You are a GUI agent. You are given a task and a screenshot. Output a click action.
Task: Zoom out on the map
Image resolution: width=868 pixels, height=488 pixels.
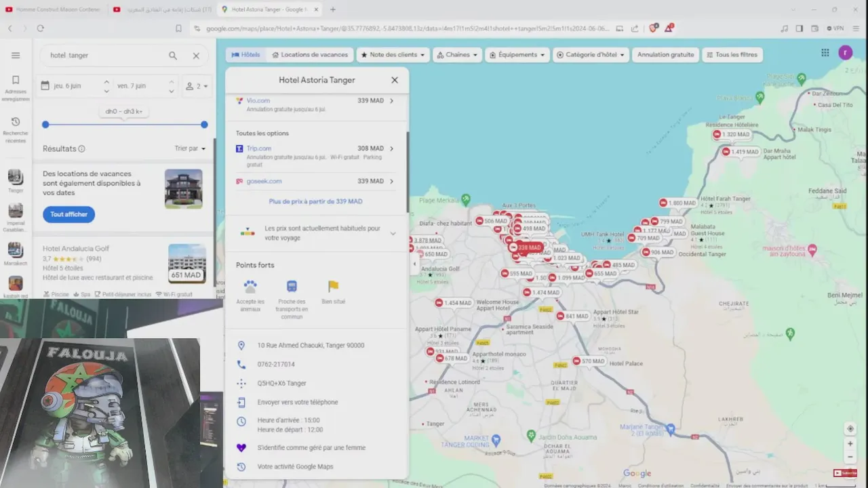click(850, 456)
